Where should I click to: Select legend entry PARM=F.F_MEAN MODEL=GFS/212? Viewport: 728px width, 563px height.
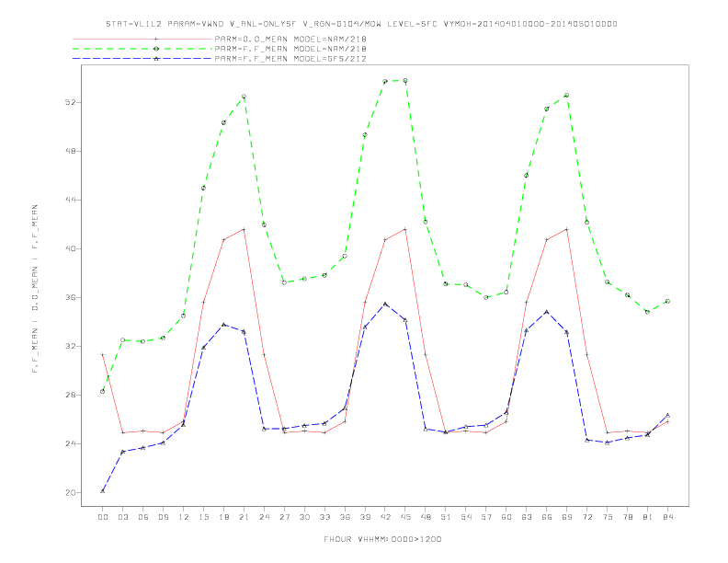pos(290,59)
